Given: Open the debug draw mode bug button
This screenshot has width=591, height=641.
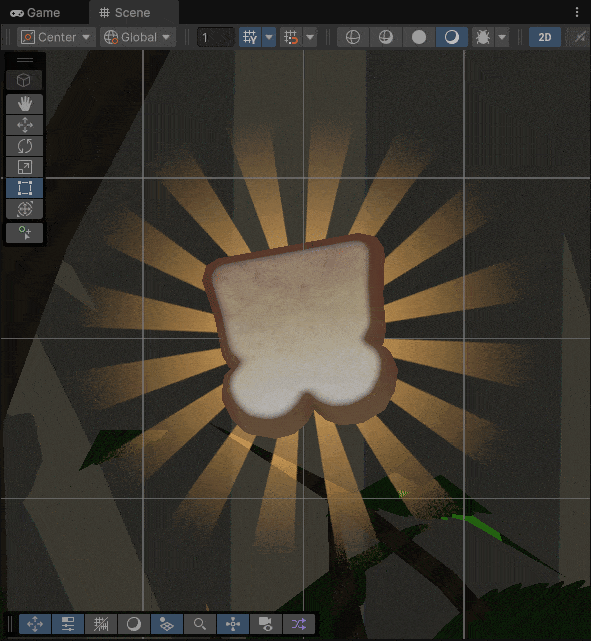Looking at the screenshot, I should (x=483, y=37).
